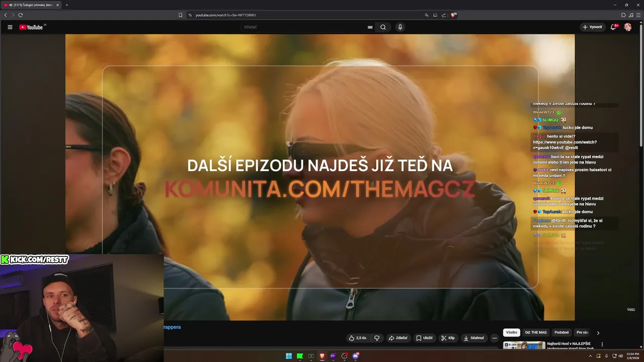
Task: Go forward in browser history
Action: [13, 15]
